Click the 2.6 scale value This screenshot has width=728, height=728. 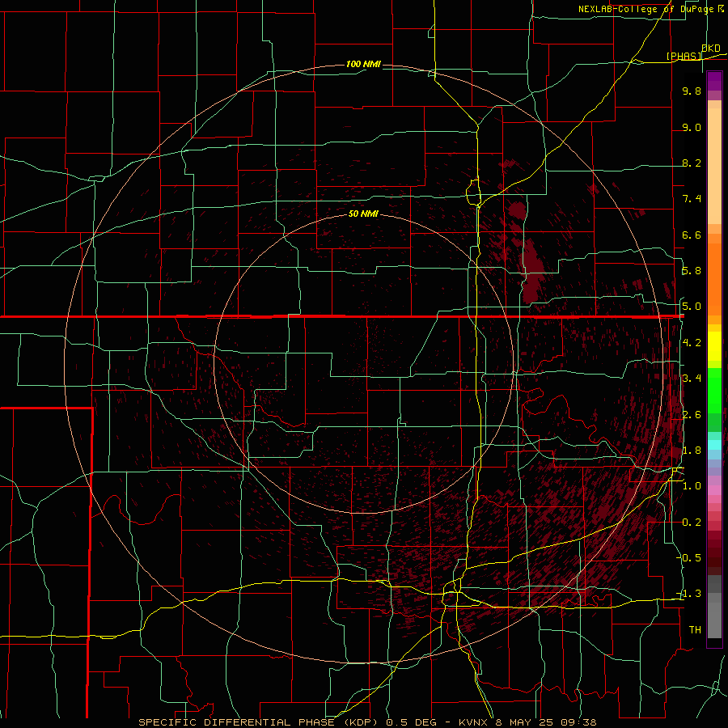pyautogui.click(x=692, y=414)
